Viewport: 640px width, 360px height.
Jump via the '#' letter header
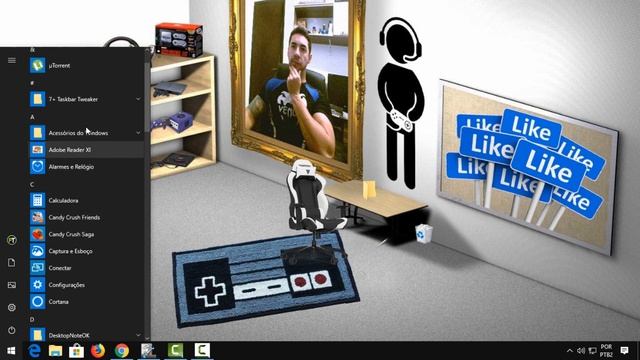tap(32, 83)
